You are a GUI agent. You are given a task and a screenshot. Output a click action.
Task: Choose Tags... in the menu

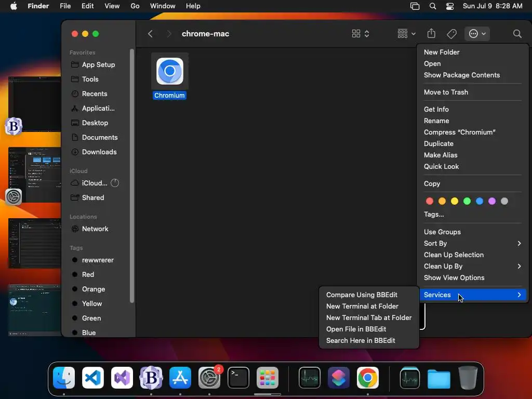tap(472, 215)
